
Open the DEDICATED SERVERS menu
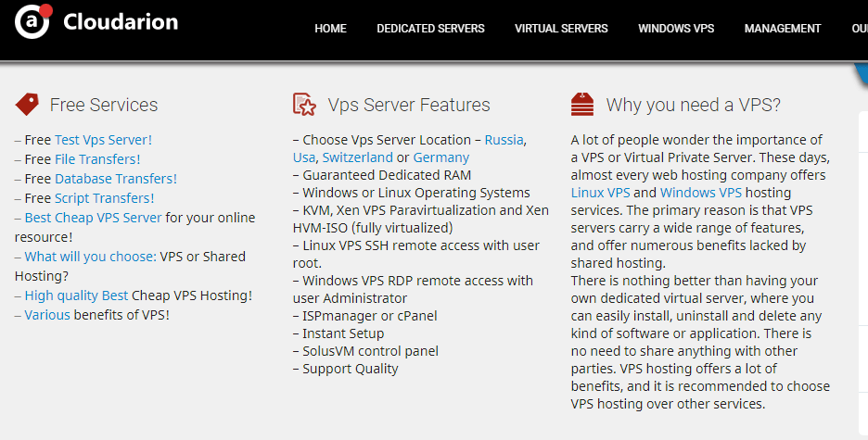click(430, 28)
